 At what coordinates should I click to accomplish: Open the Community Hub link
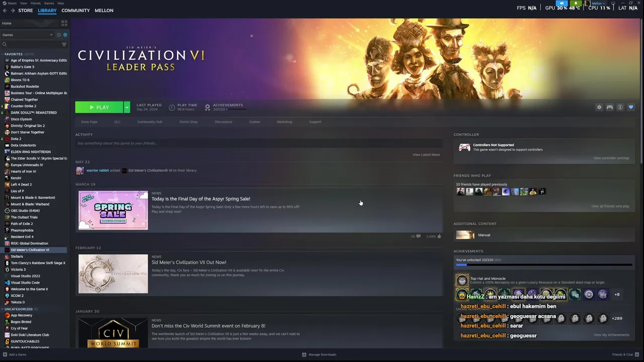click(150, 122)
